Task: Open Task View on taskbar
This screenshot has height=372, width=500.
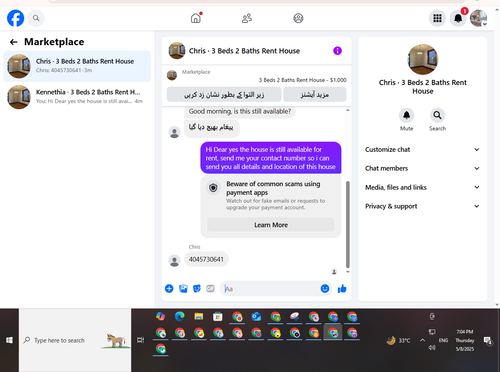Action: (x=141, y=340)
